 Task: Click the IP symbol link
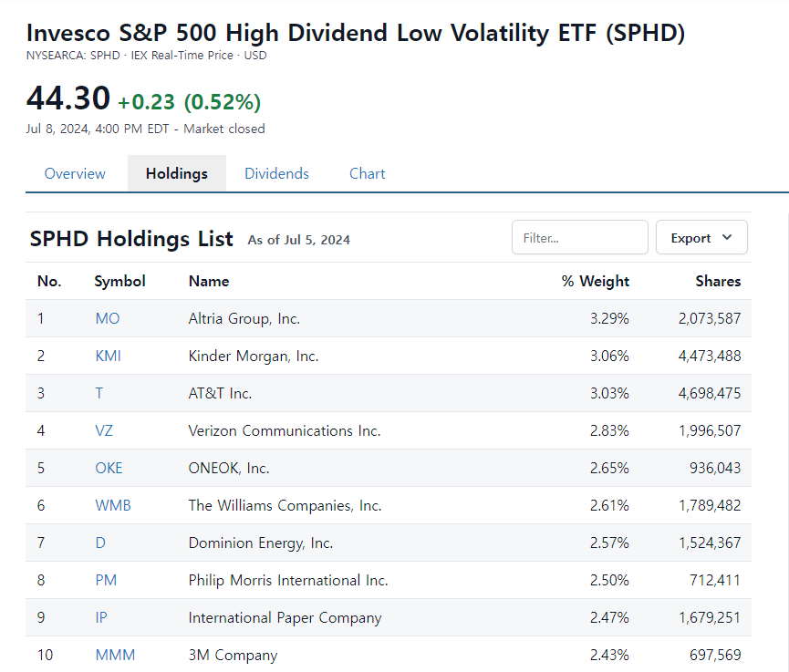[x=101, y=617]
